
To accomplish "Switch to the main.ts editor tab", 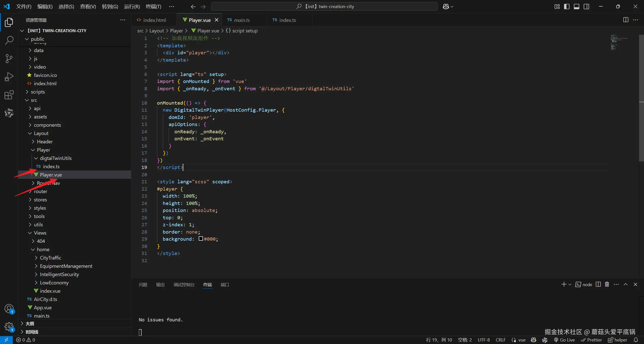I will [x=242, y=20].
